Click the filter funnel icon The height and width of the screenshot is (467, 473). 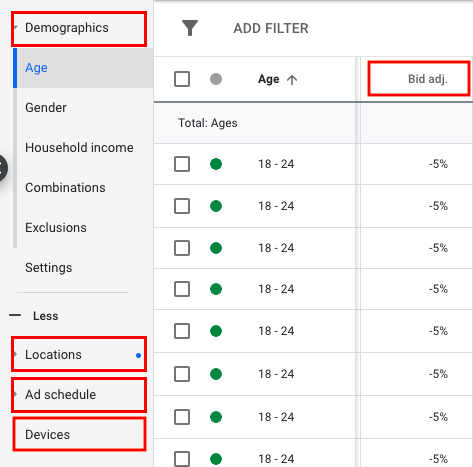[x=190, y=28]
